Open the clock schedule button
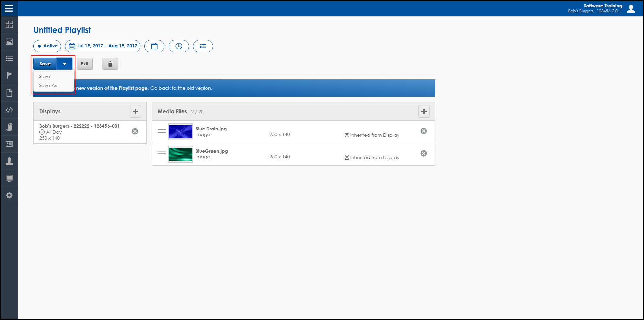The width and height of the screenshot is (644, 320). pos(178,46)
